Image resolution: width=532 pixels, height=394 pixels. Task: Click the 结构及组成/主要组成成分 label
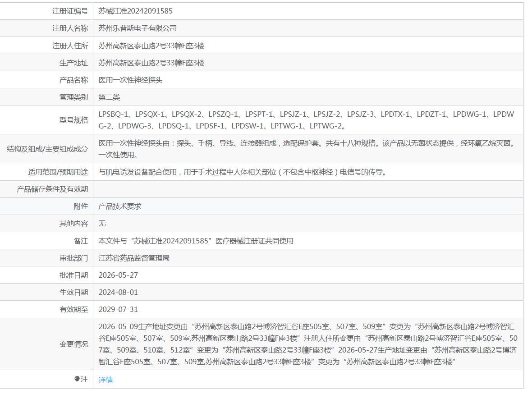point(47,149)
